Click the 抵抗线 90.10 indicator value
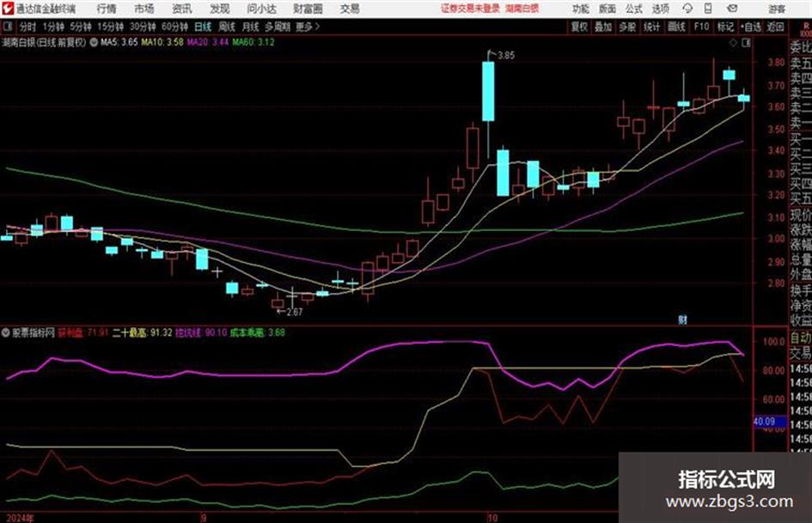 [x=201, y=332]
